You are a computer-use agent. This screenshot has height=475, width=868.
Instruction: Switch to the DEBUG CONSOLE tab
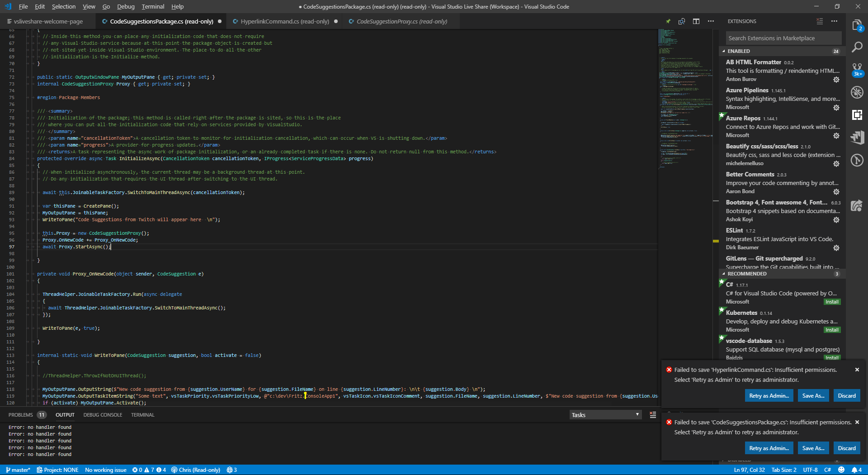point(103,414)
